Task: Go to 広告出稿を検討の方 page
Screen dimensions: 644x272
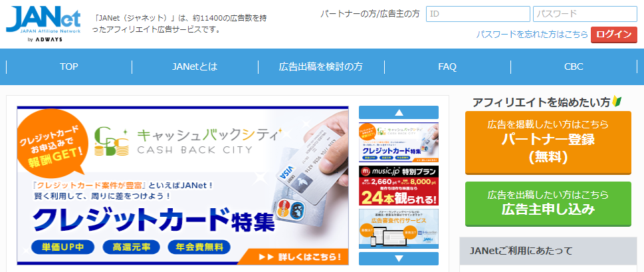Action: [x=321, y=67]
